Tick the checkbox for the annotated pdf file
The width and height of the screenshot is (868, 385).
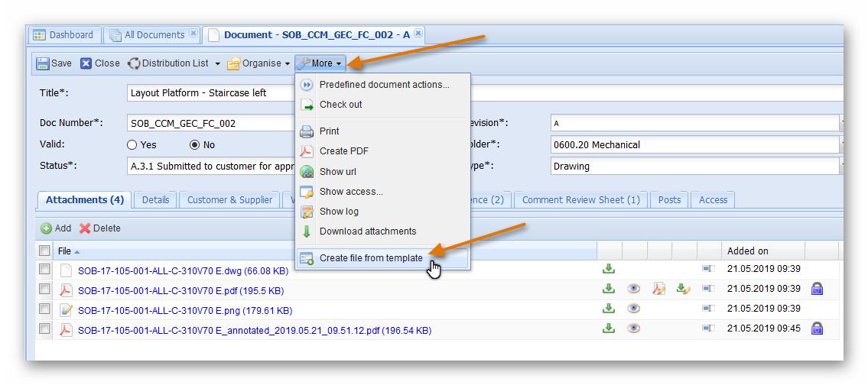click(44, 328)
